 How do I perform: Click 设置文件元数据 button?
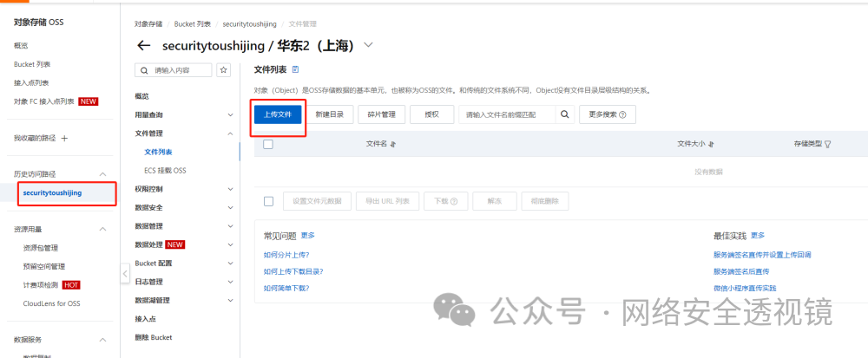point(317,201)
